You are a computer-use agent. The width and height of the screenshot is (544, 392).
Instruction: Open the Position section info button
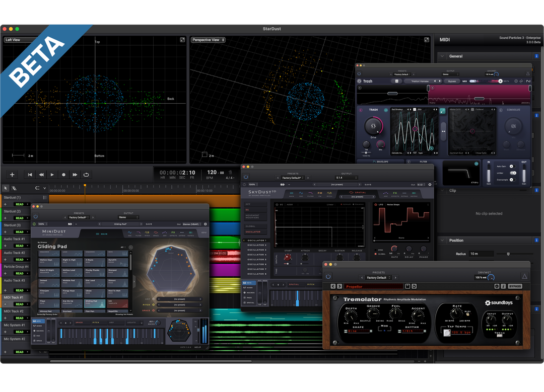point(536,240)
